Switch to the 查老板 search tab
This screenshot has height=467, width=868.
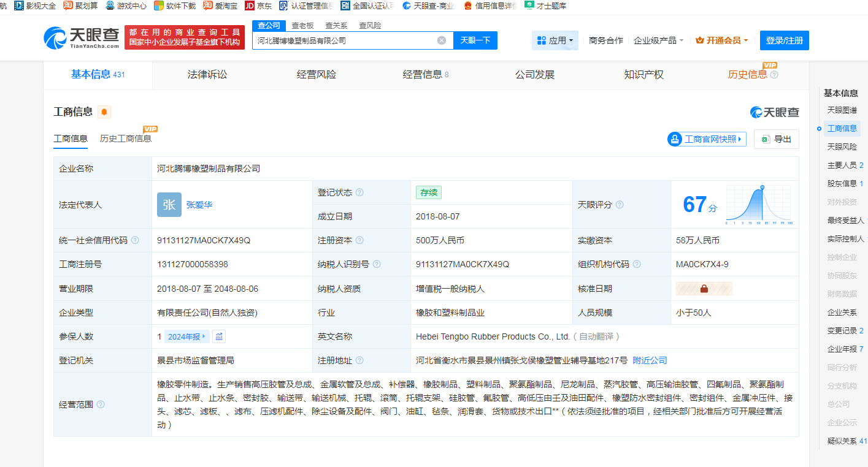pyautogui.click(x=302, y=26)
